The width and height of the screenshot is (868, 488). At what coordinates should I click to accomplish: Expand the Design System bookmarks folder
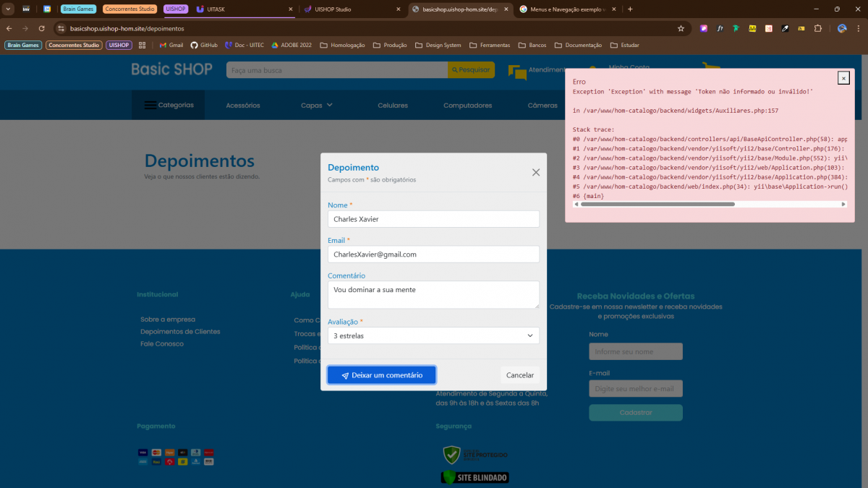(x=438, y=45)
